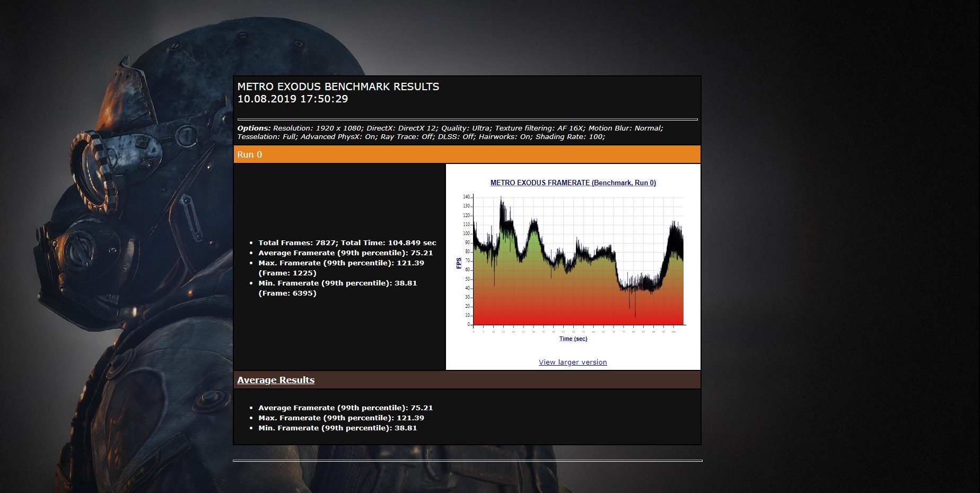Click the "DirectX: DirectX 12" option text

tap(400, 128)
